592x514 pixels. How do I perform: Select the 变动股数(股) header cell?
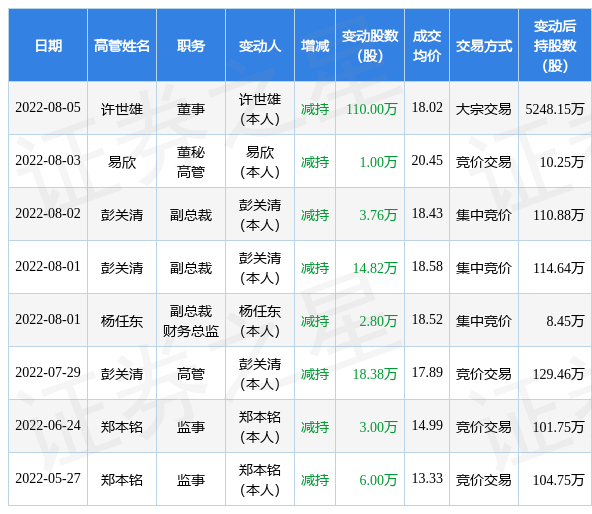pos(370,46)
